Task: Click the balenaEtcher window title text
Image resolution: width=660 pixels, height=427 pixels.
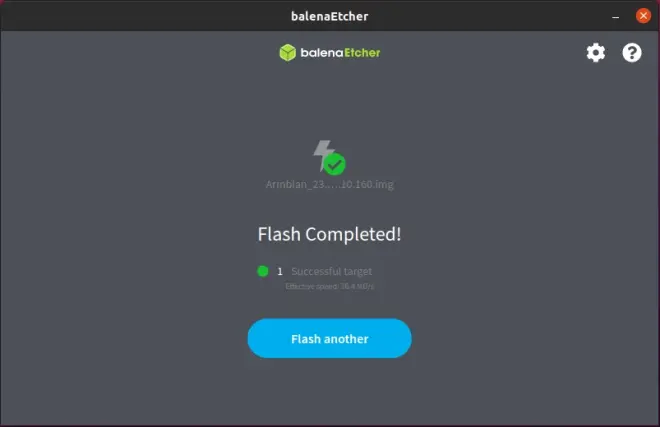Action: (x=330, y=16)
